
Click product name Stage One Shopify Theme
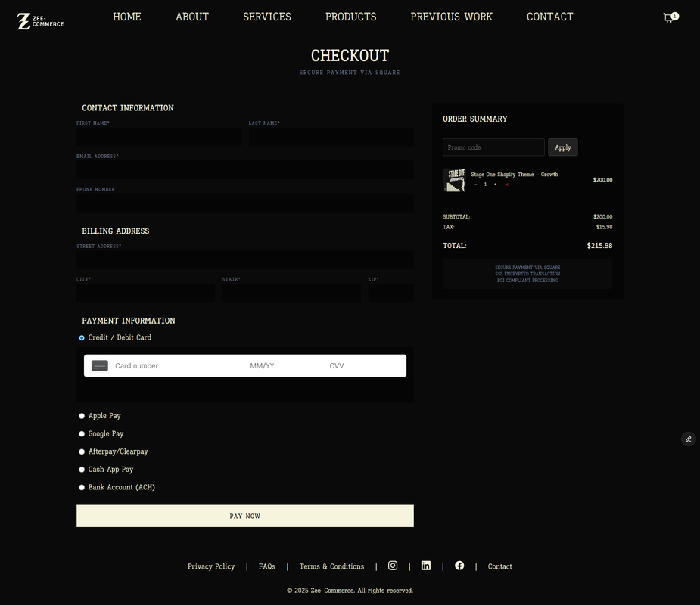[515, 175]
